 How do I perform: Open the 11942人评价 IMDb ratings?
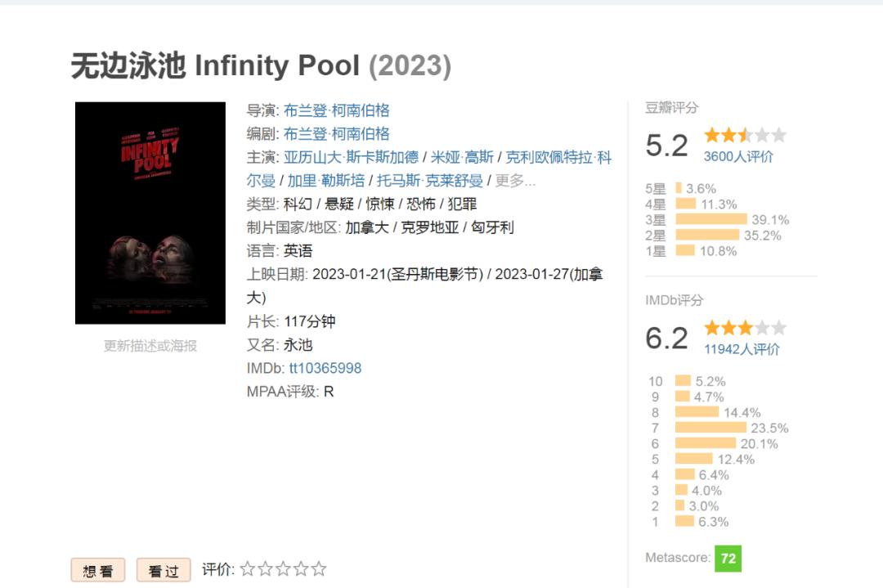tap(742, 349)
